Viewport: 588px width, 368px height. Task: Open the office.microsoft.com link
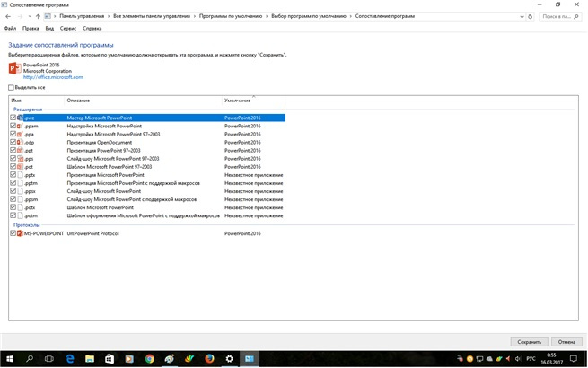(x=53, y=77)
